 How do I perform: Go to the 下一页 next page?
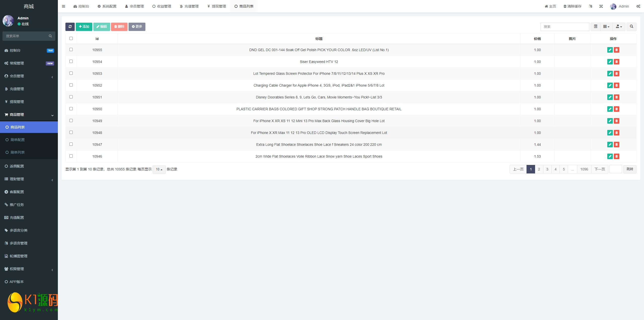coord(599,169)
